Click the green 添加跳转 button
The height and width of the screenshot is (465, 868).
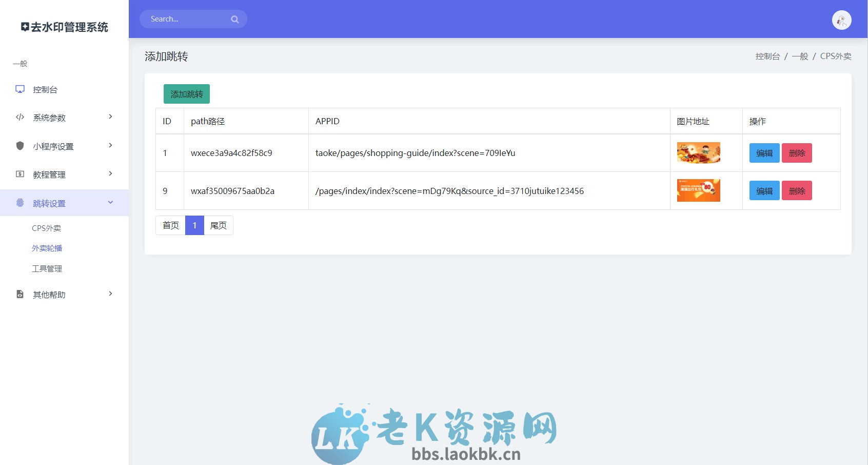[187, 93]
